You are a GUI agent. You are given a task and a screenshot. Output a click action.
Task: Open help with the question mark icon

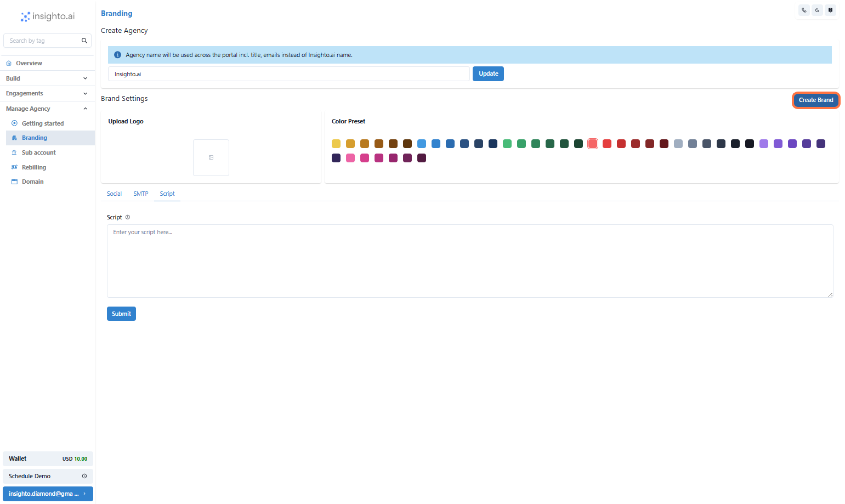pos(830,10)
